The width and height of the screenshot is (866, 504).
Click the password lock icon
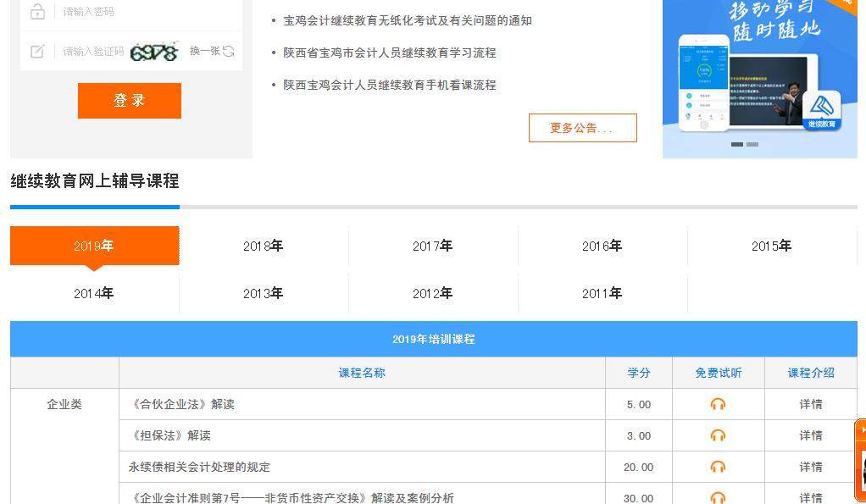pos(37,12)
